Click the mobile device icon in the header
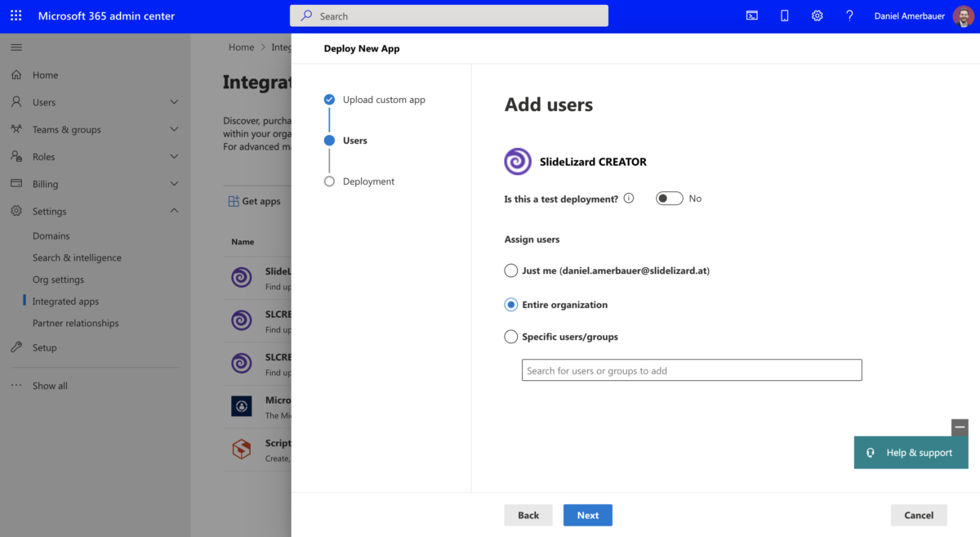This screenshot has height=537, width=980. 784,16
